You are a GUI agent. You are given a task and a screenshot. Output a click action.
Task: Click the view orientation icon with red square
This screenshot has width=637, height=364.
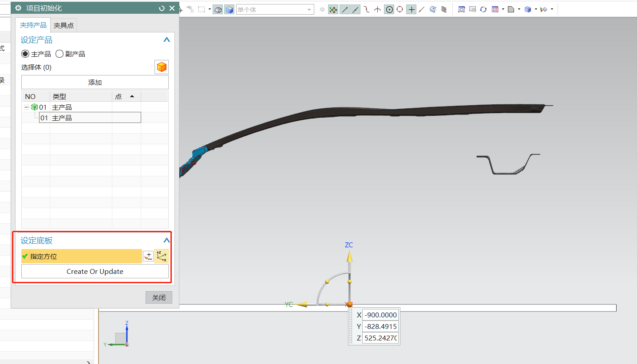tap(495, 9)
